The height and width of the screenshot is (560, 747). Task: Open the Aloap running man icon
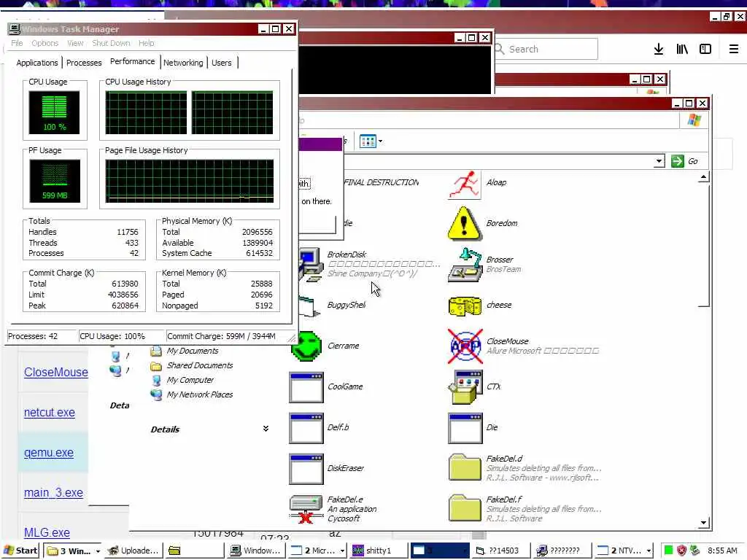point(465,184)
